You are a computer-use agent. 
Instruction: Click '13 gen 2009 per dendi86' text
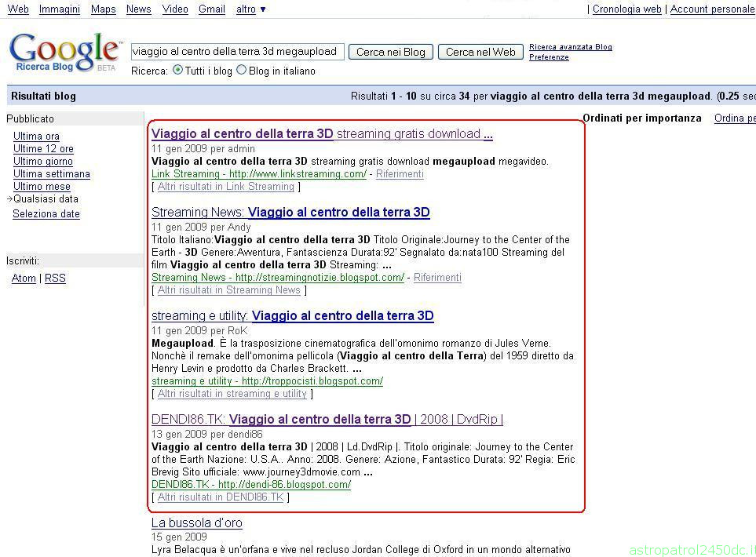[x=206, y=434]
